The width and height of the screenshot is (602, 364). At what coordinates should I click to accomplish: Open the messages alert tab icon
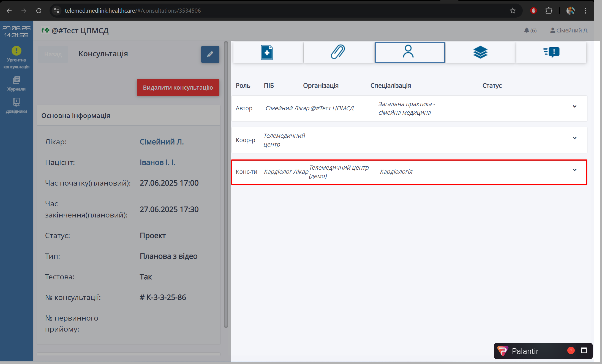(551, 53)
